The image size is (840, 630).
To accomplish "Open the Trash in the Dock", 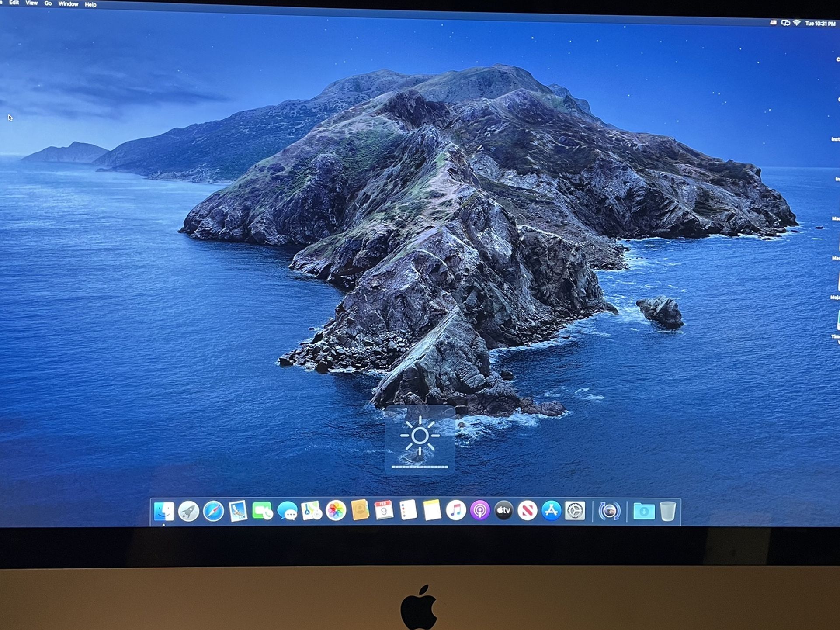I will coord(667,511).
